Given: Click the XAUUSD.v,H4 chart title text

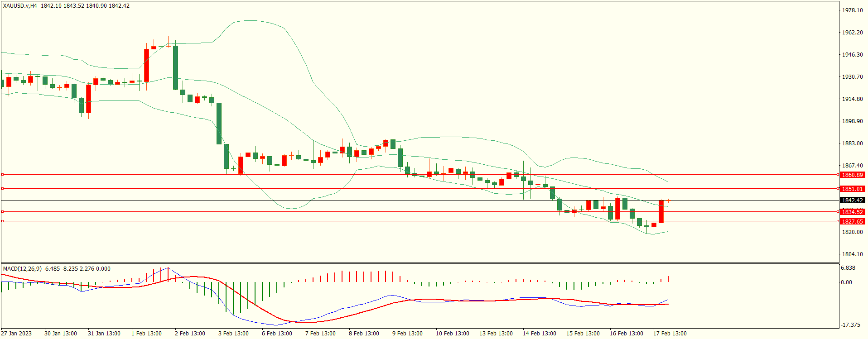Looking at the screenshot, I should [x=20, y=6].
